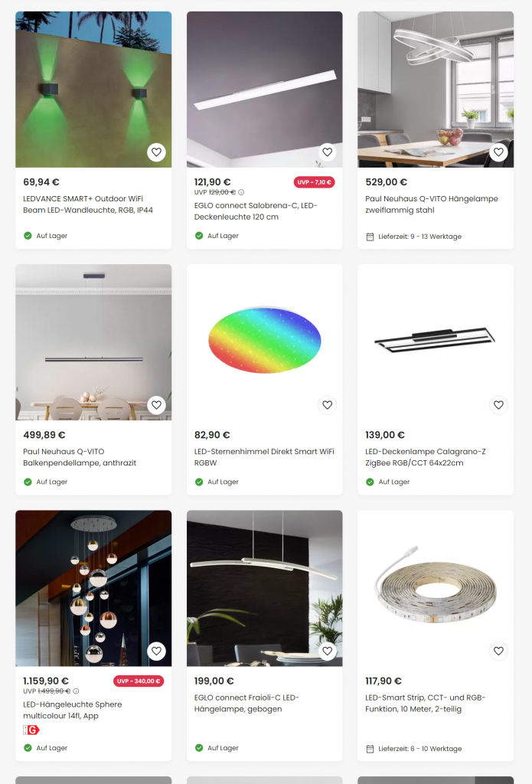Viewport: 532px width, 784px height.
Task: Add Sphere Hängeleuchte to favorites
Action: coord(156,651)
